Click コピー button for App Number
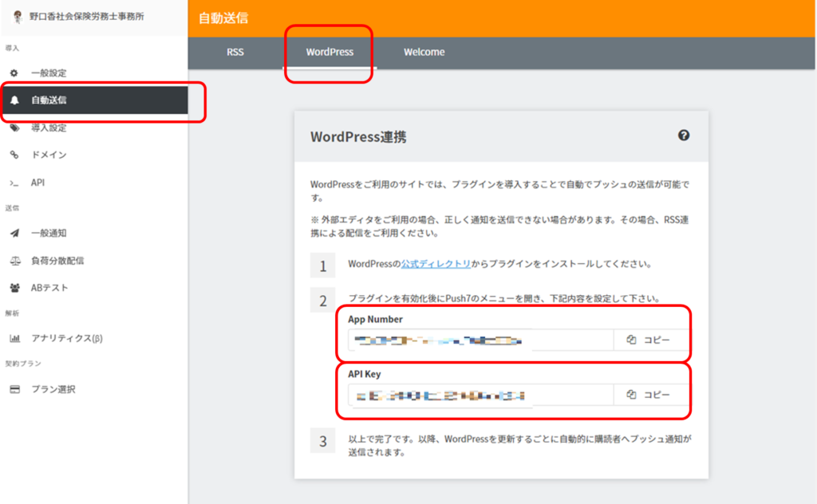The image size is (817, 504). pos(652,340)
